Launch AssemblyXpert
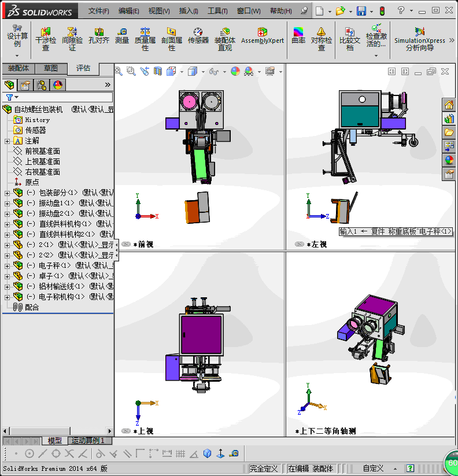 pyautogui.click(x=263, y=36)
